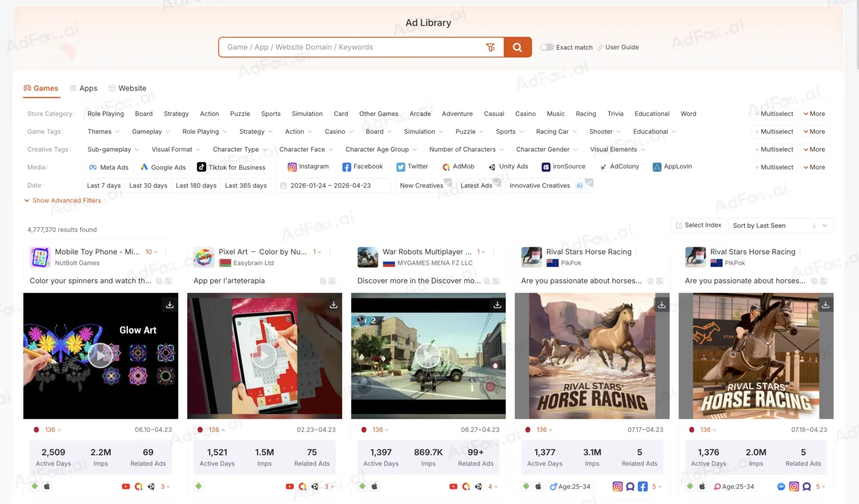Expand Show Advanced Filters
The image size is (859, 504).
[63, 201]
